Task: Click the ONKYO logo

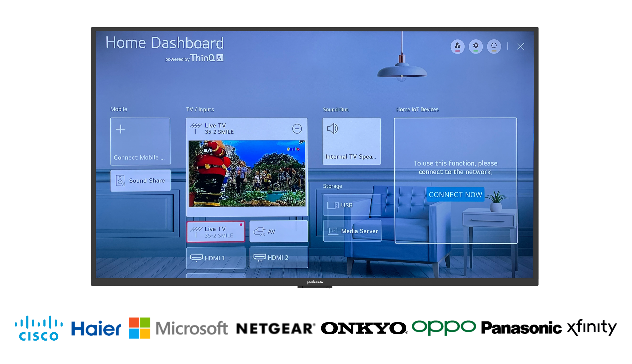Action: point(364,328)
